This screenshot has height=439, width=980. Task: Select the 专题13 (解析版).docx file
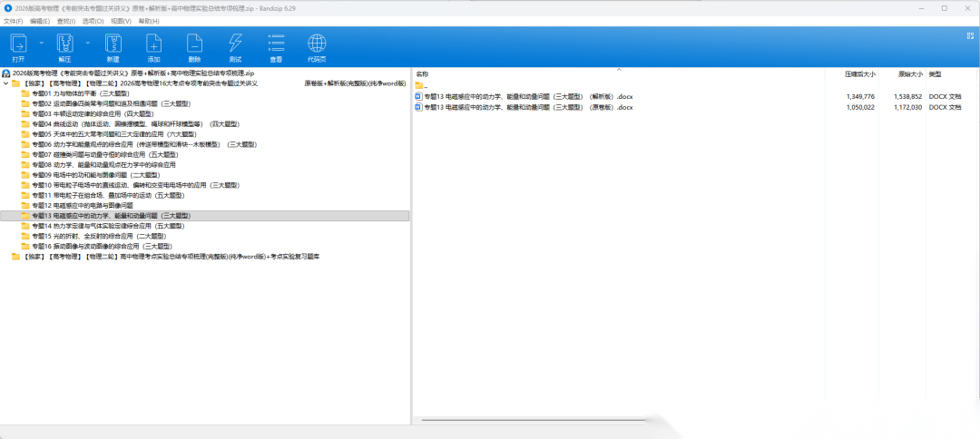click(x=527, y=96)
